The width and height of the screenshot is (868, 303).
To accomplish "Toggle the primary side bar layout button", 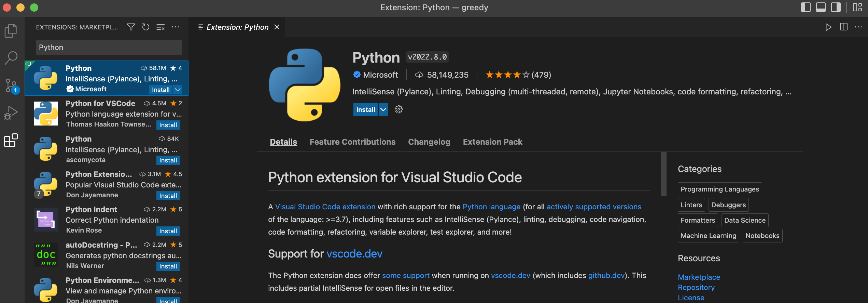I will [806, 7].
